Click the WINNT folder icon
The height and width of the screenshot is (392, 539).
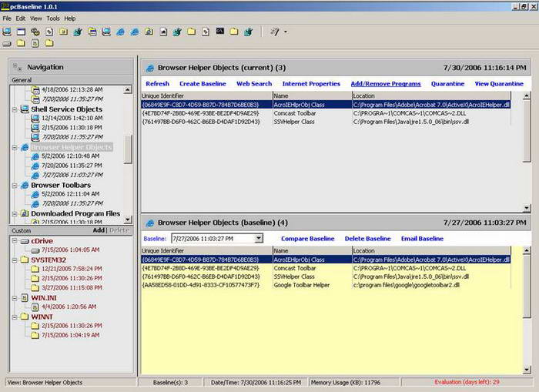click(x=25, y=317)
